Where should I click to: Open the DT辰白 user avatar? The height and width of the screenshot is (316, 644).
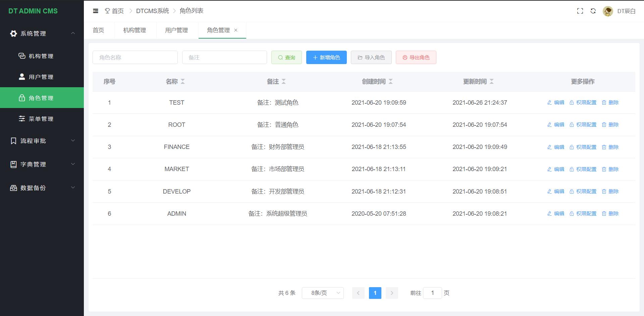tap(608, 11)
